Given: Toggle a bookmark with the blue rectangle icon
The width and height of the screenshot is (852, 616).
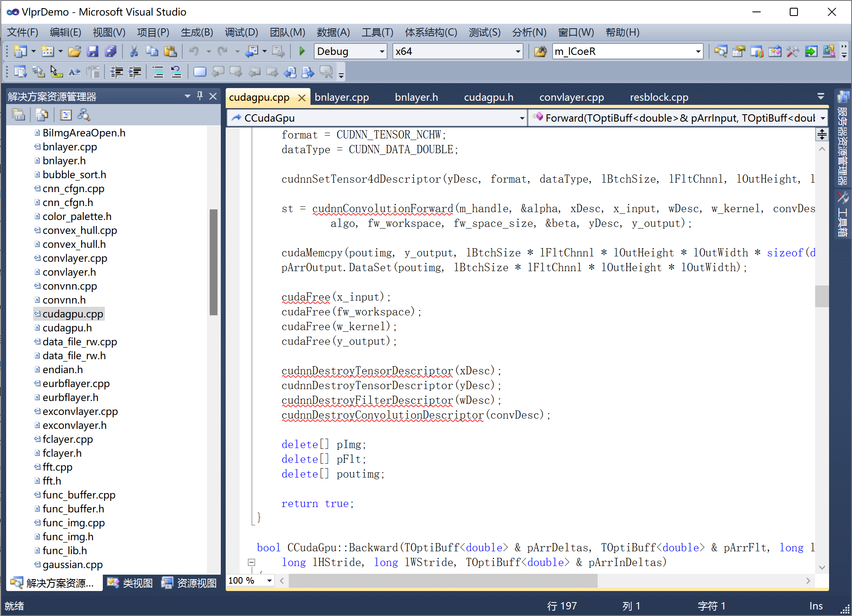Looking at the screenshot, I should pyautogui.click(x=200, y=72).
